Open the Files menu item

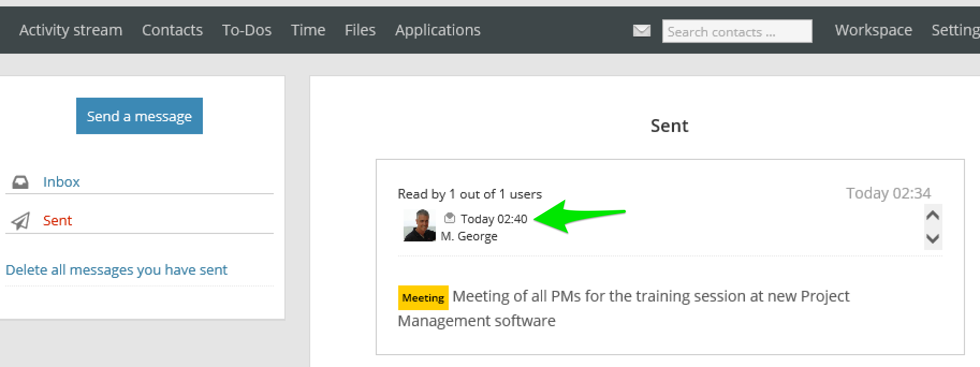click(x=360, y=30)
